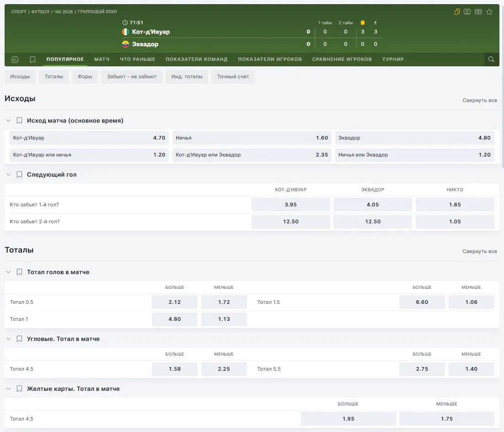Open the pitch view icon
This screenshot has height=432, width=504.
click(x=478, y=12)
